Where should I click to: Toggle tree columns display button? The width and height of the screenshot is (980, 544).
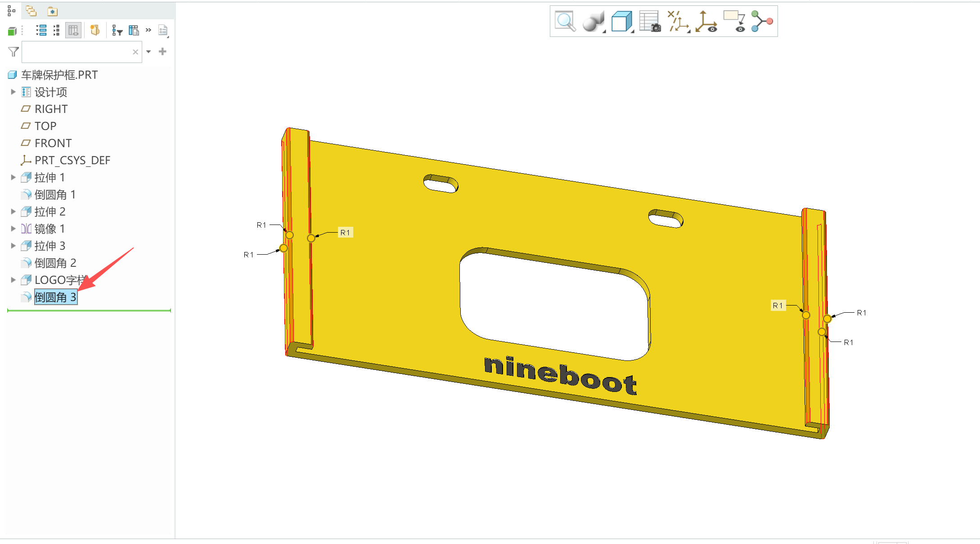coord(73,31)
